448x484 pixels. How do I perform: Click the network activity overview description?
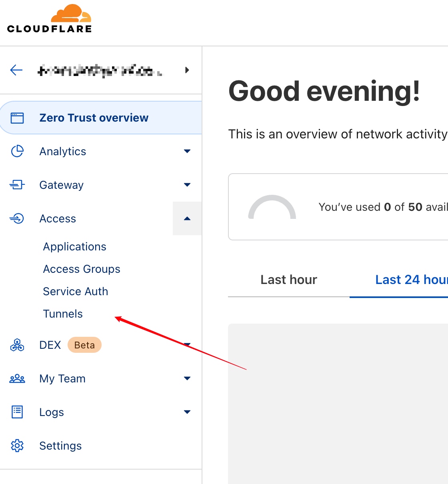[x=338, y=134]
